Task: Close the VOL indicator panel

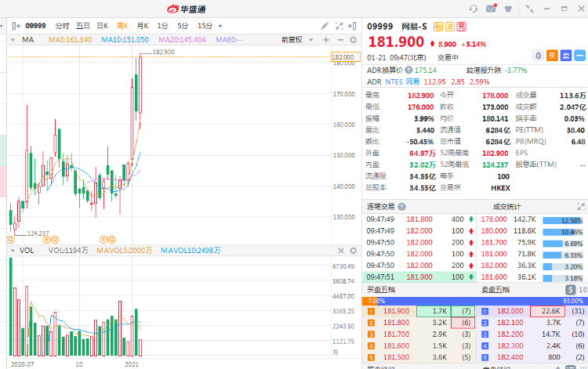Action: (x=341, y=251)
